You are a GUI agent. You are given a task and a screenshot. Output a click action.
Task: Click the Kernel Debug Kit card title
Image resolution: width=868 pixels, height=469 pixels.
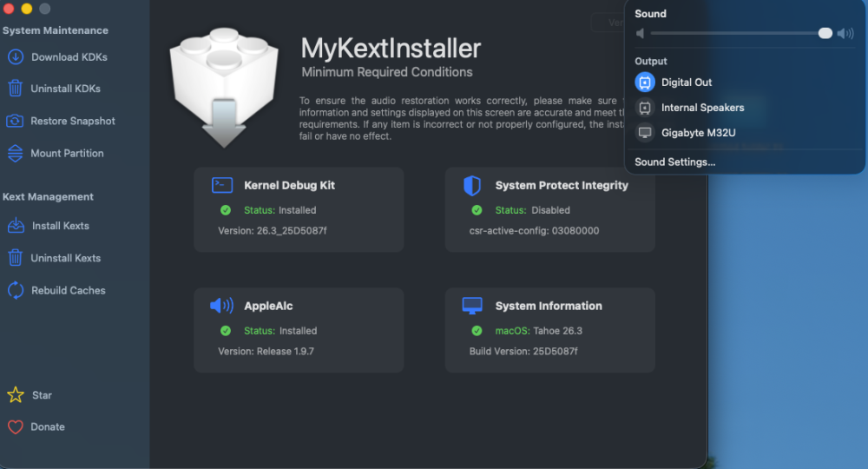coord(289,186)
